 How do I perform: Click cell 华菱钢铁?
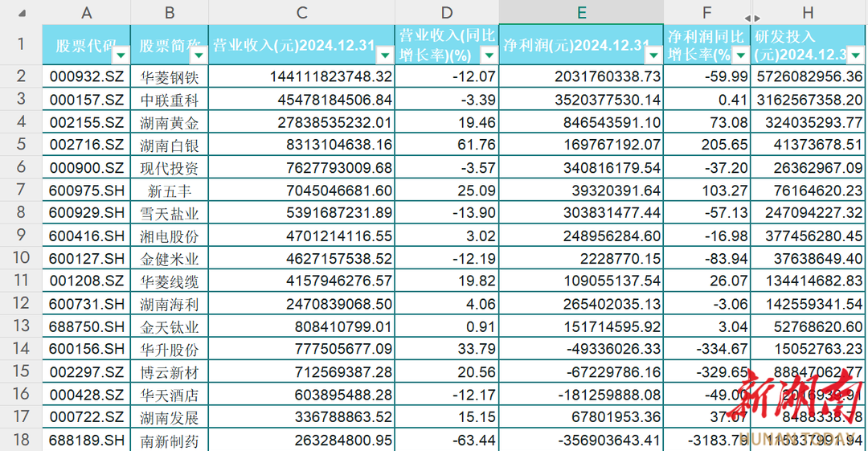pos(170,76)
